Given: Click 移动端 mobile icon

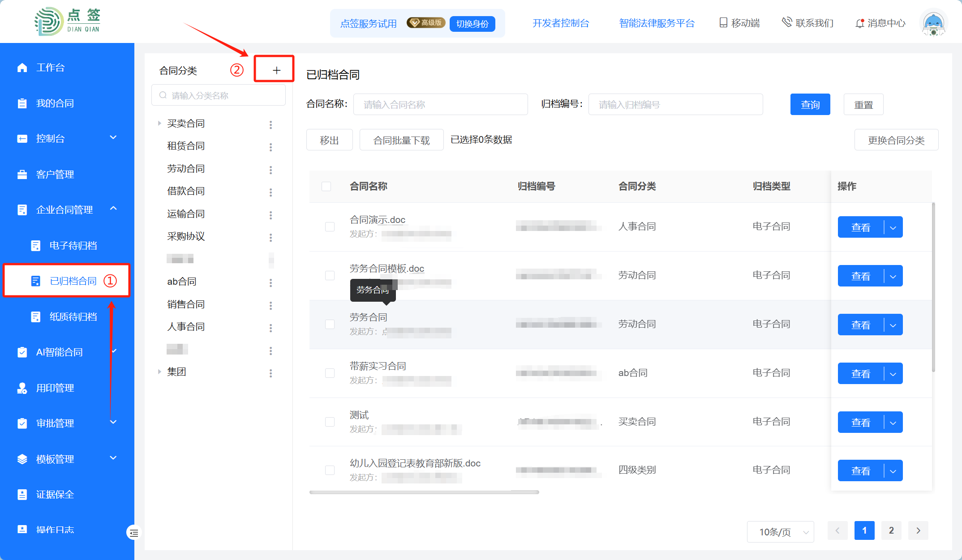Looking at the screenshot, I should click(723, 23).
